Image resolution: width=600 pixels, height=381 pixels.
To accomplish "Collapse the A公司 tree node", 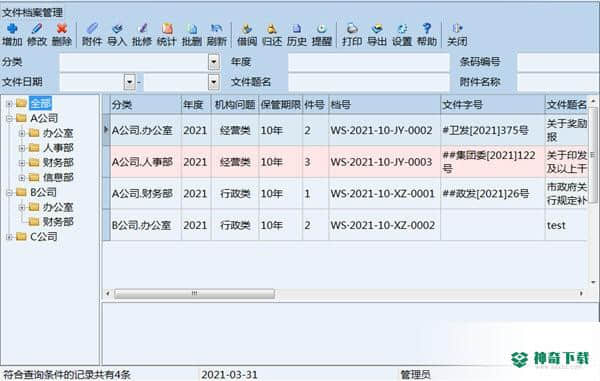I will 9,119.
